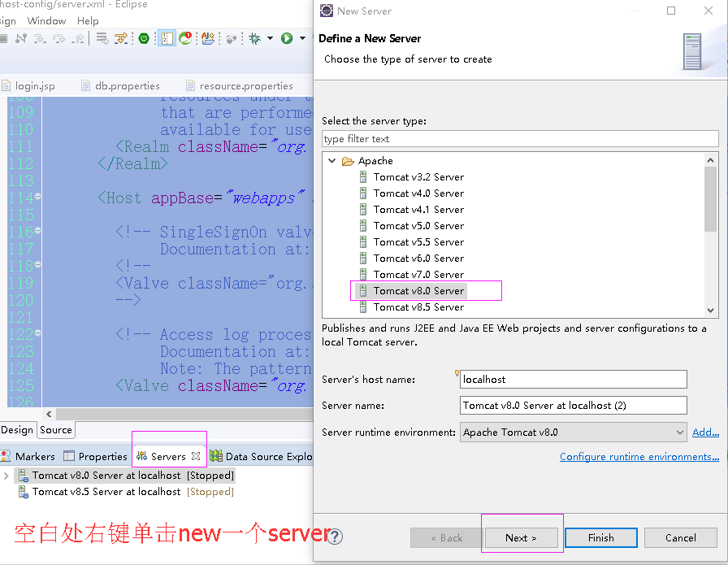Image resolution: width=728 pixels, height=565 pixels.
Task: Switch to the Design editor tab
Action: pos(17,430)
